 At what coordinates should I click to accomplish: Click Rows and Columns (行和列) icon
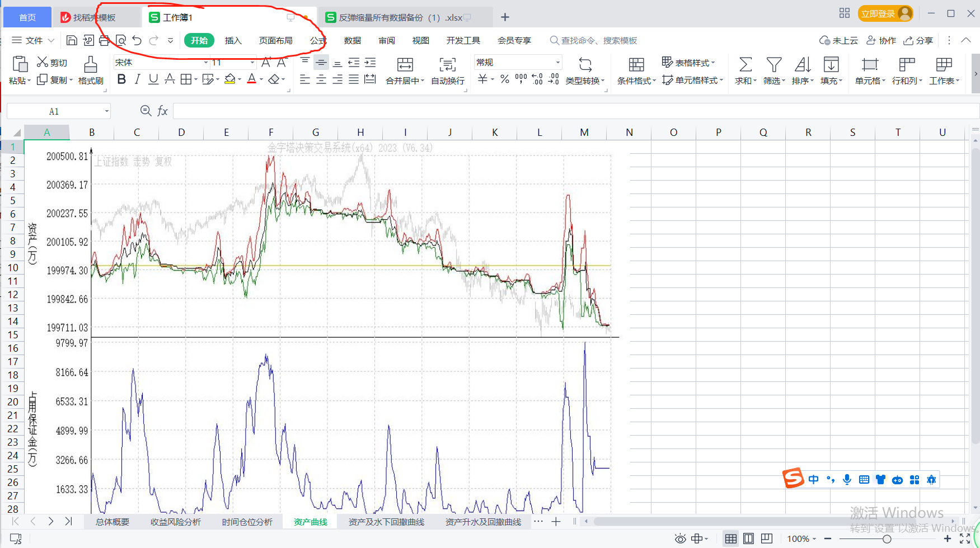click(x=907, y=64)
